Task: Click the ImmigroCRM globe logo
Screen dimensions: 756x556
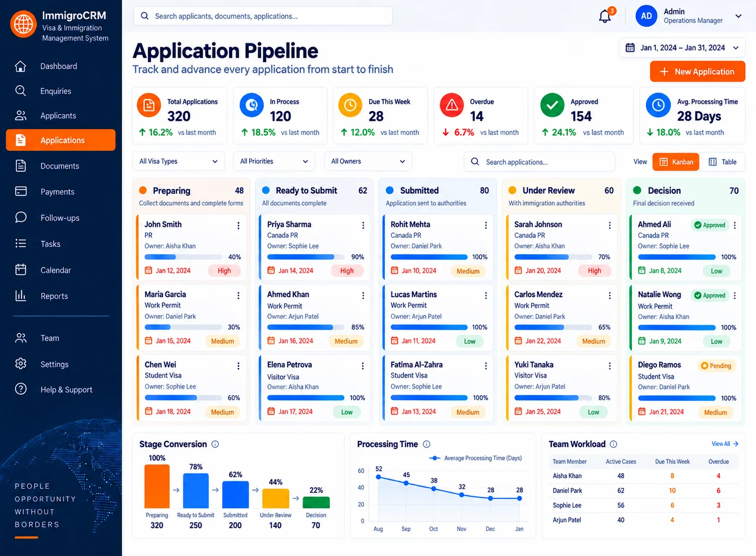Action: tap(23, 24)
